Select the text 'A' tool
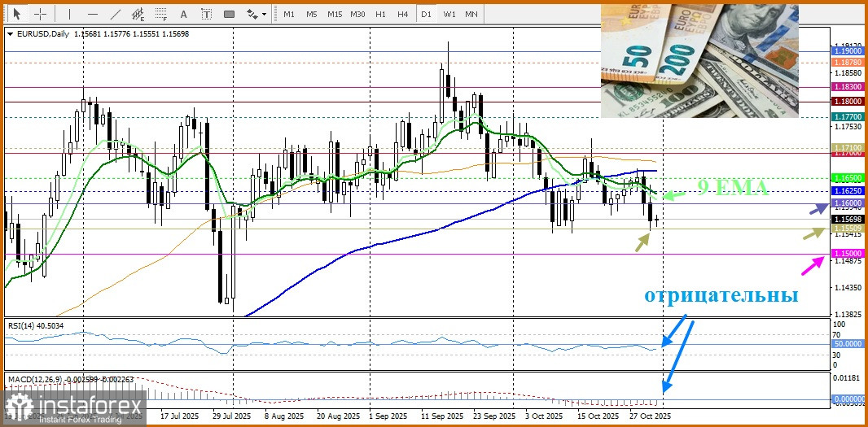 pos(184,14)
